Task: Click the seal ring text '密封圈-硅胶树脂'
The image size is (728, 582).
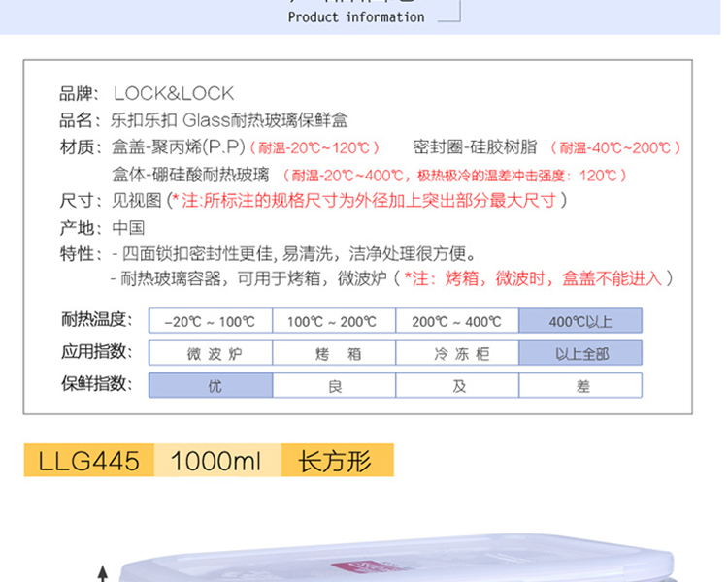Action: tap(475, 147)
